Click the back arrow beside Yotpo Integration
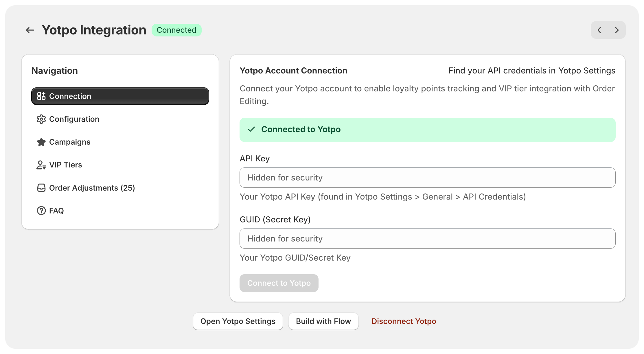 click(30, 30)
